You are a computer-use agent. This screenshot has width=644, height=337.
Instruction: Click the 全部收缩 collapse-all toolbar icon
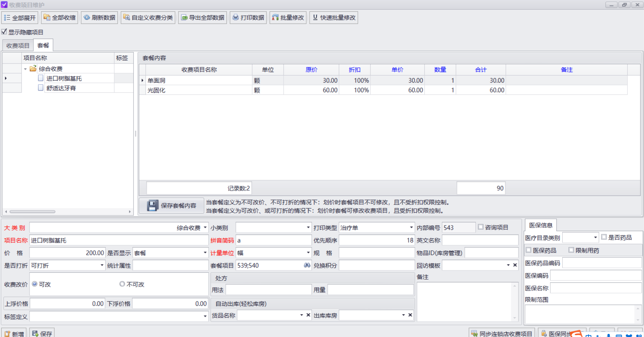[47, 17]
